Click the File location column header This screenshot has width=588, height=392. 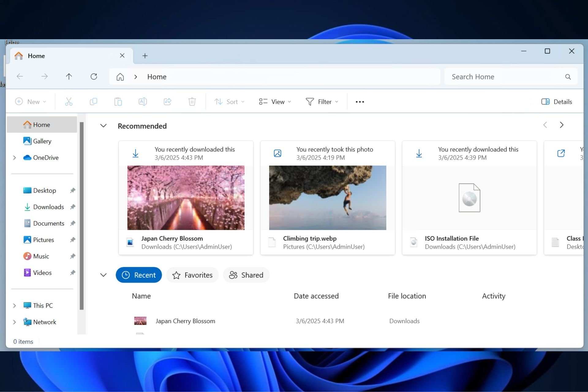[x=407, y=296]
